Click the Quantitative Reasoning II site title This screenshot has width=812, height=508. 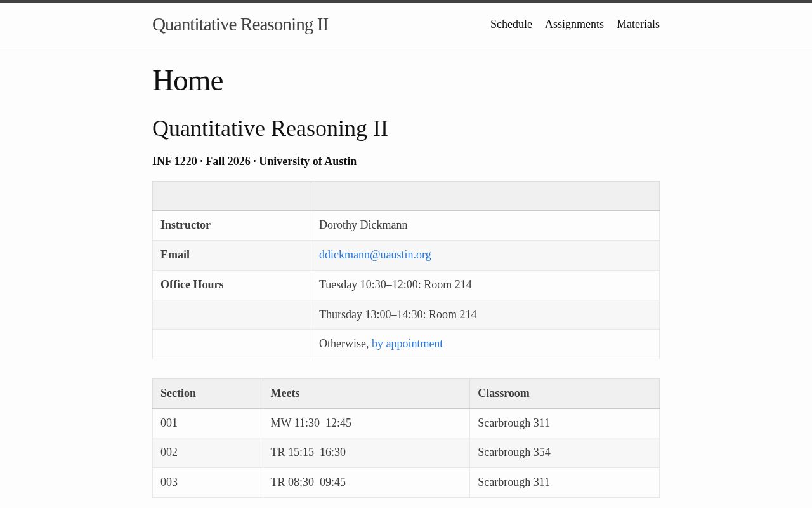(240, 24)
